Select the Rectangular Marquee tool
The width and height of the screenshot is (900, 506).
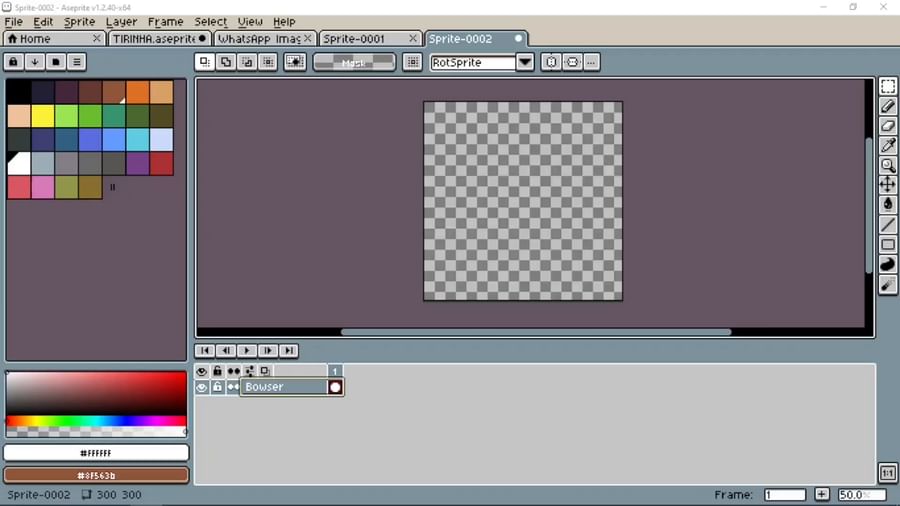click(887, 86)
